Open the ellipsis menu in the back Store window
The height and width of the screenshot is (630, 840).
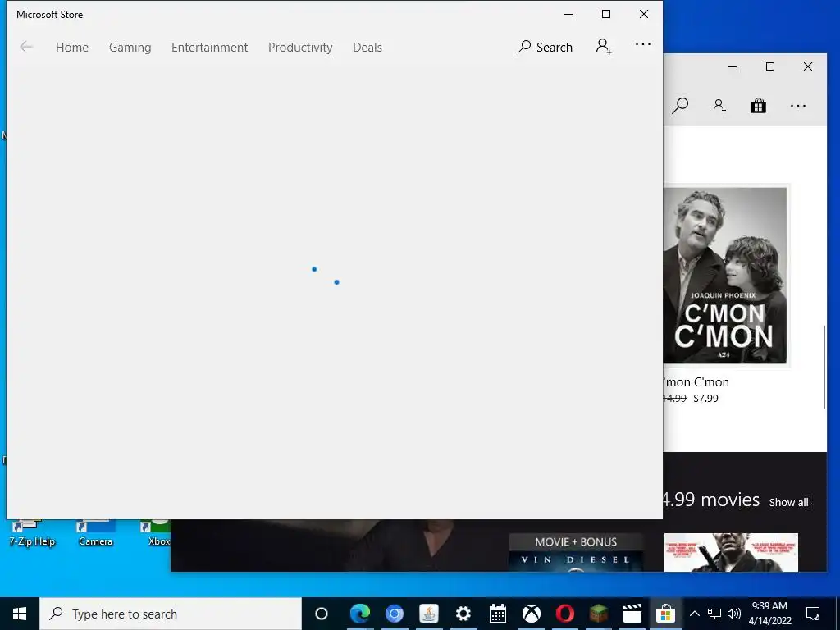pos(797,106)
